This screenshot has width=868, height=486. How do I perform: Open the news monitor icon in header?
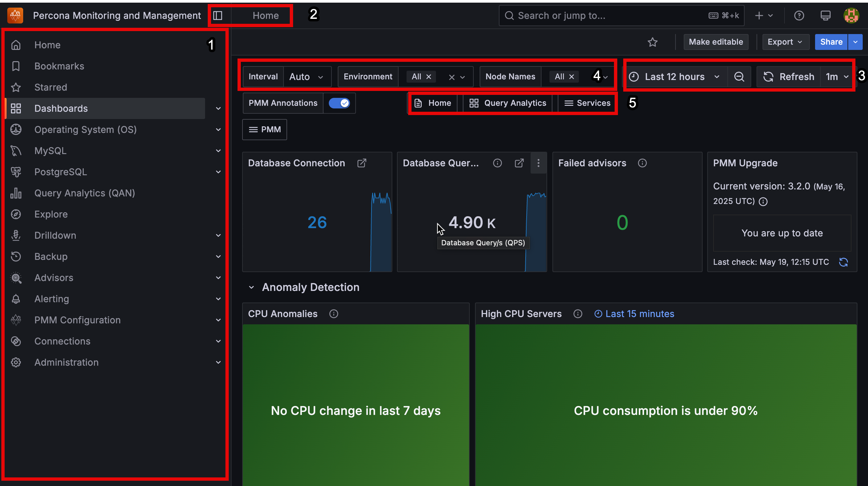(x=825, y=16)
